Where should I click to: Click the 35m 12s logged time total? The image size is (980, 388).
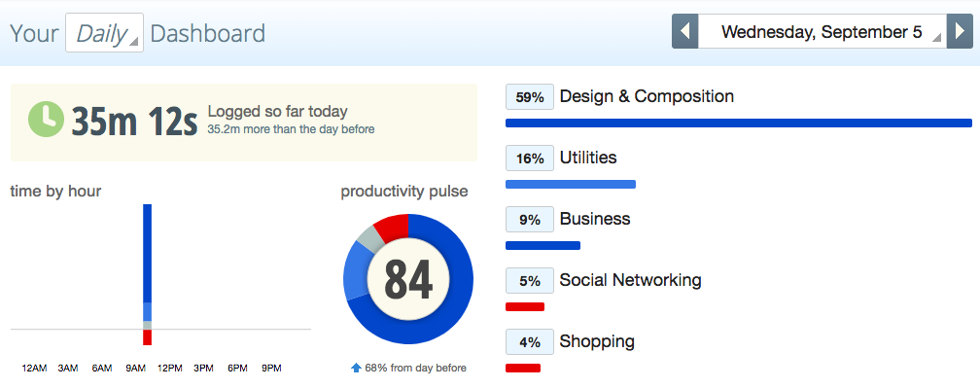coord(134,122)
